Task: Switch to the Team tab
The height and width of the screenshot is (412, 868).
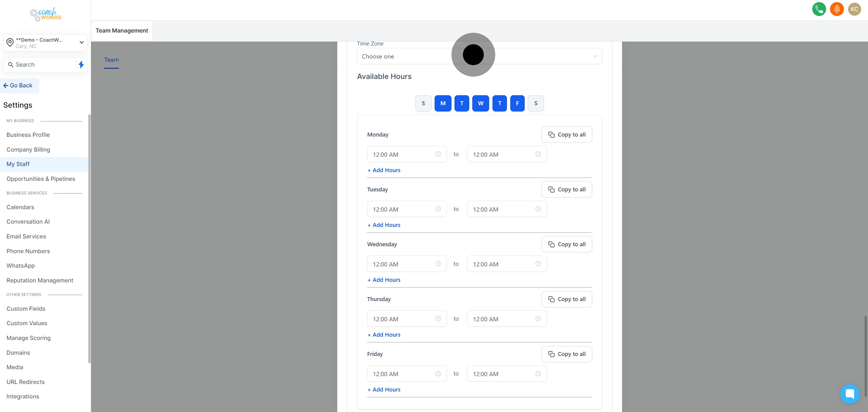Action: [x=111, y=60]
